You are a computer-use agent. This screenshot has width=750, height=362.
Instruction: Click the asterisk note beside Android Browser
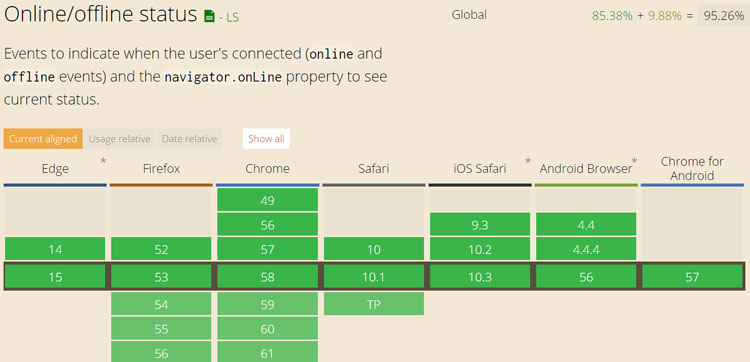point(635,161)
